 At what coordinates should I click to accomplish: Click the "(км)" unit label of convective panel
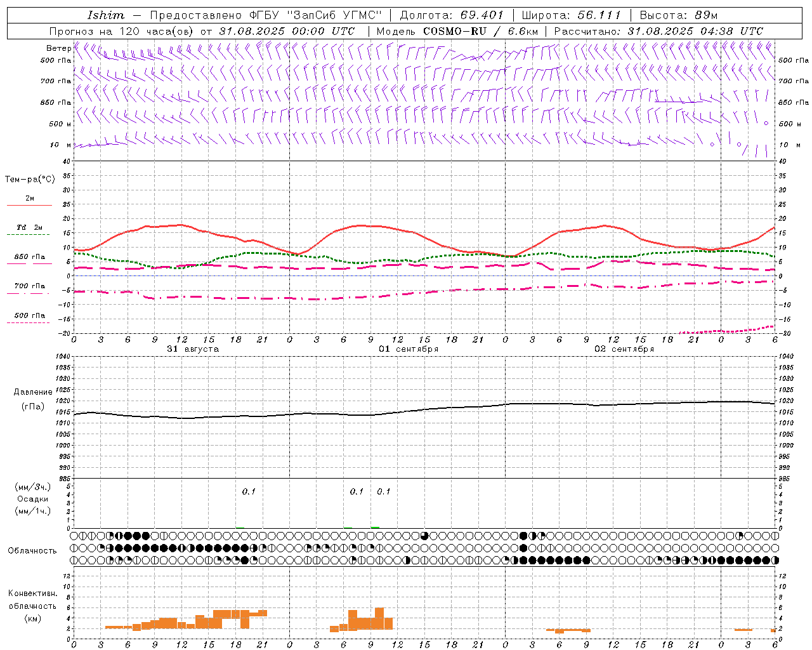click(x=33, y=618)
